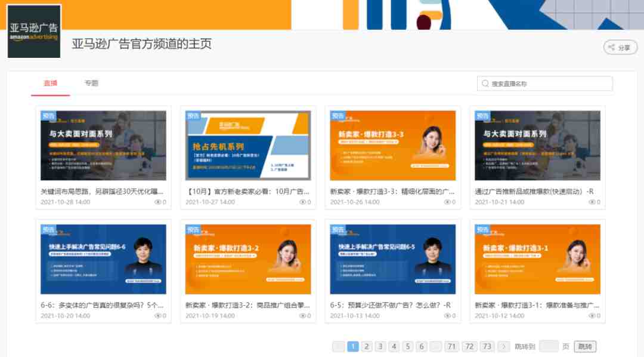Click the live-stream name search field
This screenshot has height=357, width=644.
point(544,84)
